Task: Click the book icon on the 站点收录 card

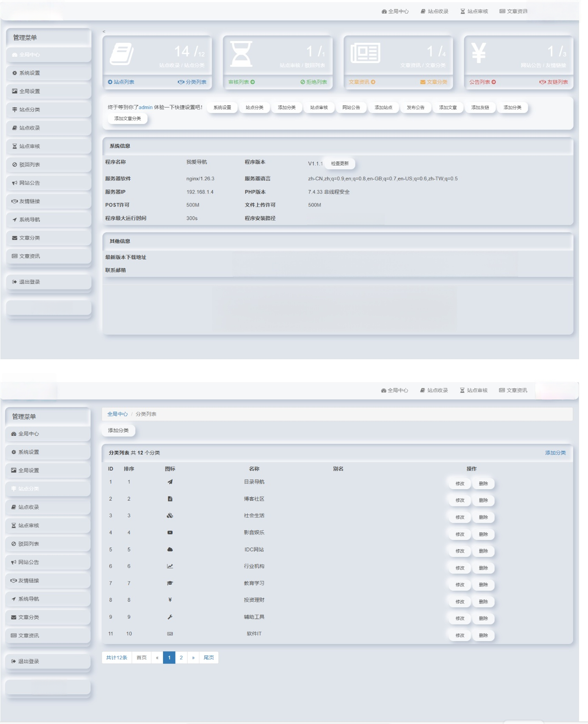Action: pos(121,54)
